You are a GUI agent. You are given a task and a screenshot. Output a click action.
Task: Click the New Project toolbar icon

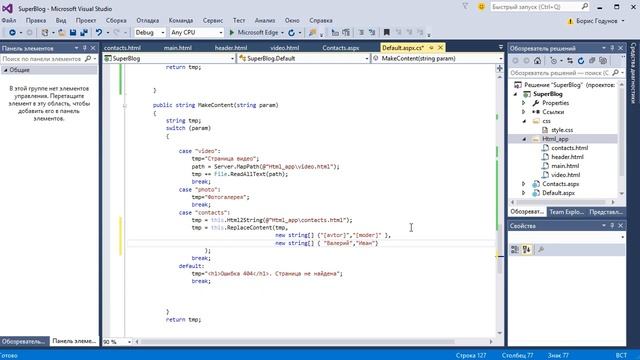point(45,32)
